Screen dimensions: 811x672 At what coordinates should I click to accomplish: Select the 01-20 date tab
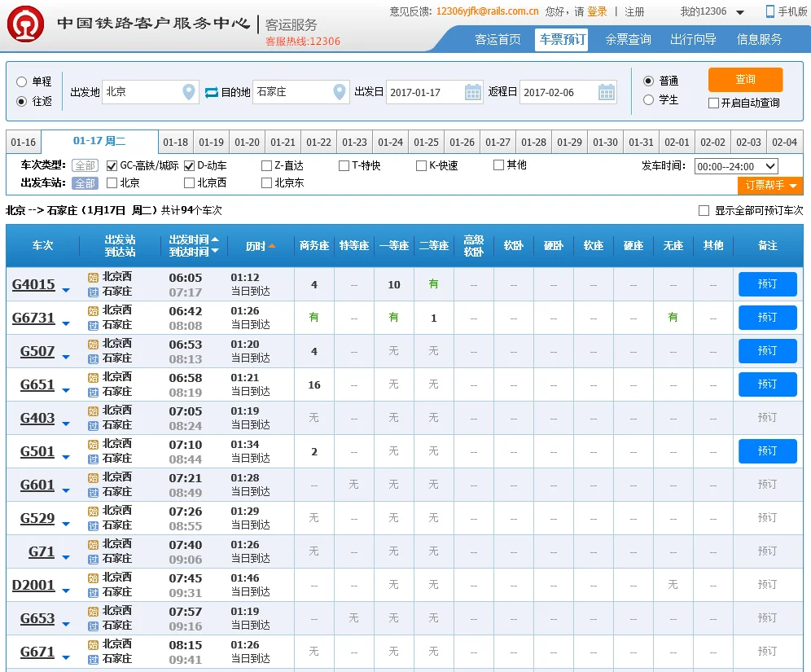[x=247, y=142]
